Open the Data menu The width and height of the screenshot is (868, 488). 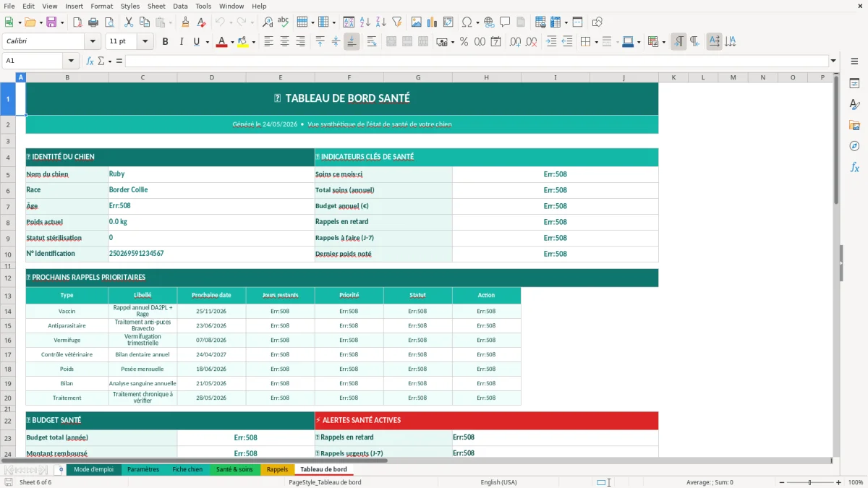pos(181,6)
